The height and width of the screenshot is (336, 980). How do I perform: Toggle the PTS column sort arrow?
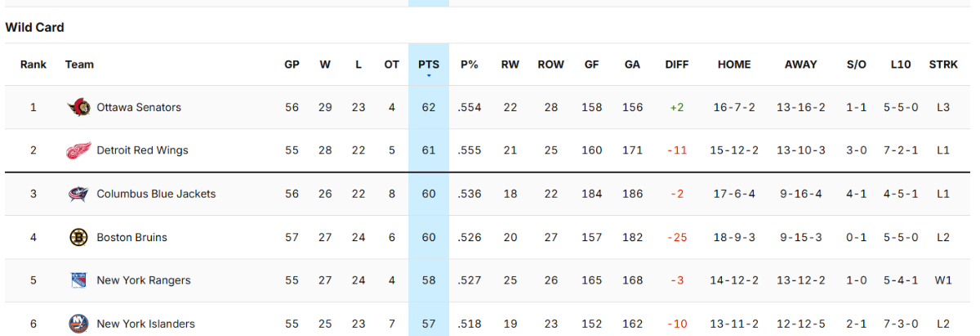(x=429, y=76)
